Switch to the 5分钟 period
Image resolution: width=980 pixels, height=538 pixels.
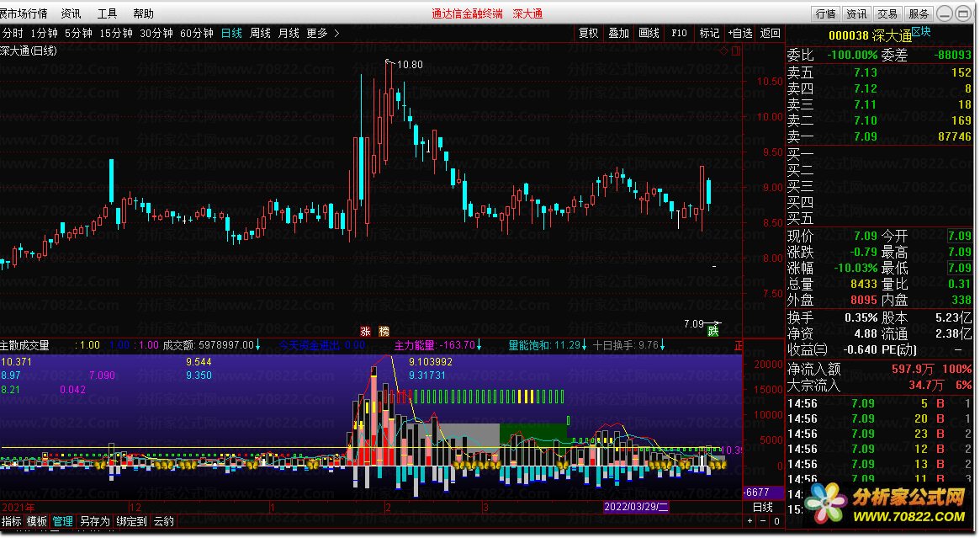point(78,33)
